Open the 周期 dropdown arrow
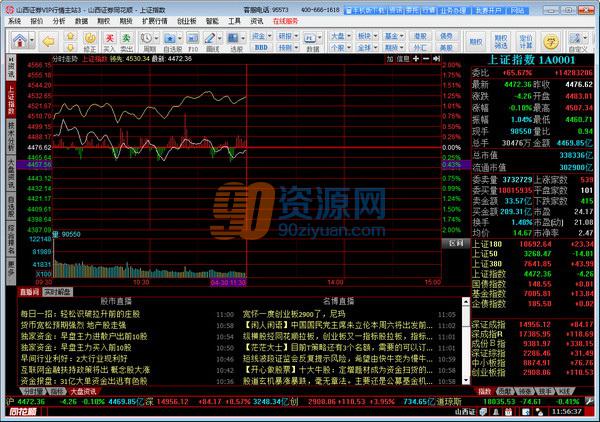This screenshot has width=600, height=422. point(156,38)
